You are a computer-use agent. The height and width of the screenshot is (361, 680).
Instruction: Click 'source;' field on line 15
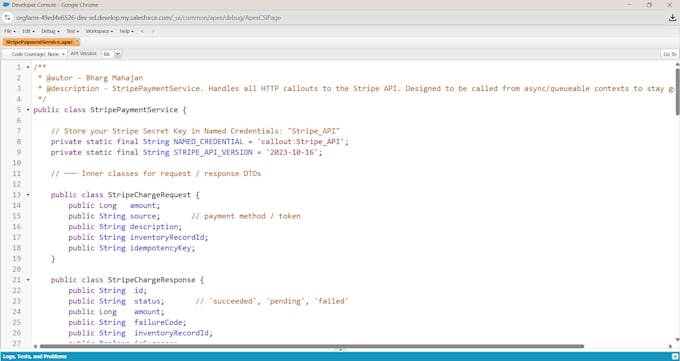[145, 216]
